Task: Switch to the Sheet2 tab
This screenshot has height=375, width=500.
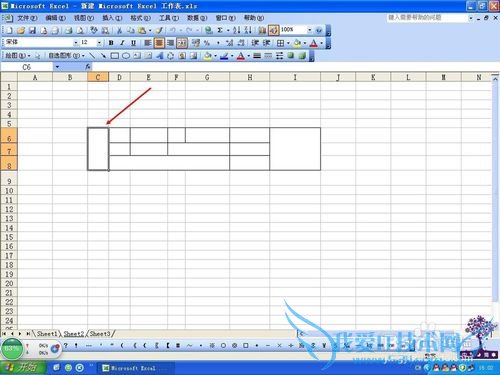Action: pos(74,333)
